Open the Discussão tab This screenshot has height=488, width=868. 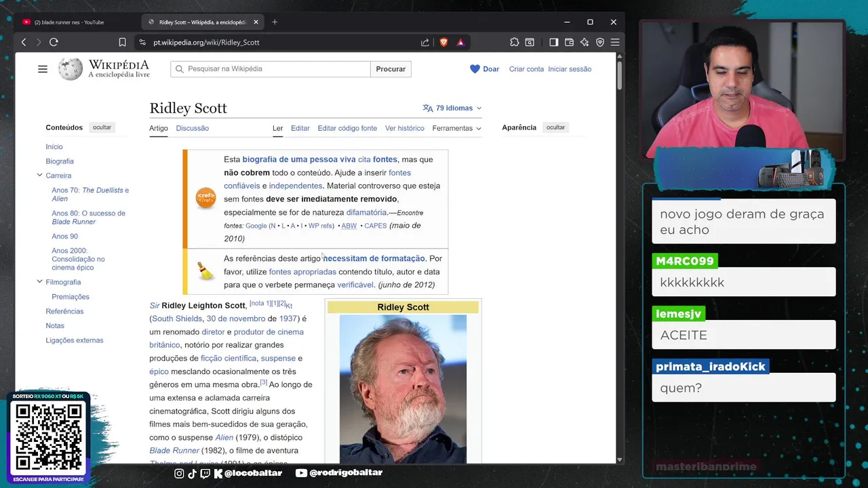click(192, 128)
